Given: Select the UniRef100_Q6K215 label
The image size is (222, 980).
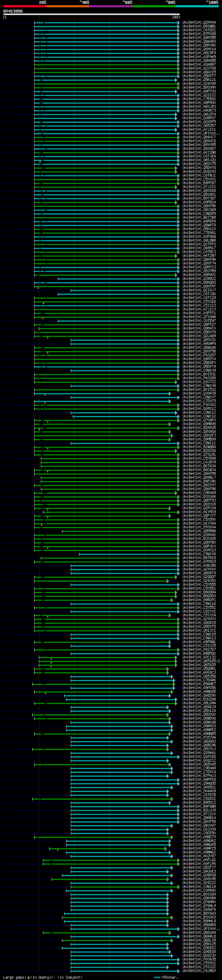Looking at the screenshot, I should tap(199, 72).
